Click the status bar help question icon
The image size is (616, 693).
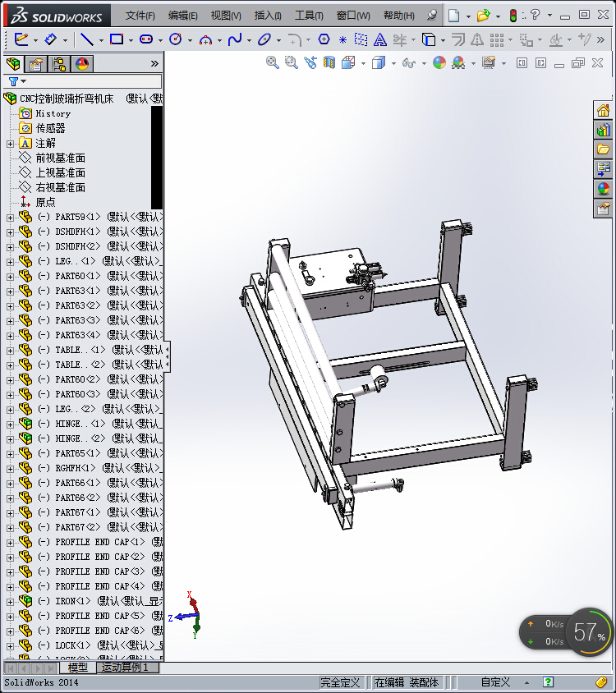(548, 682)
